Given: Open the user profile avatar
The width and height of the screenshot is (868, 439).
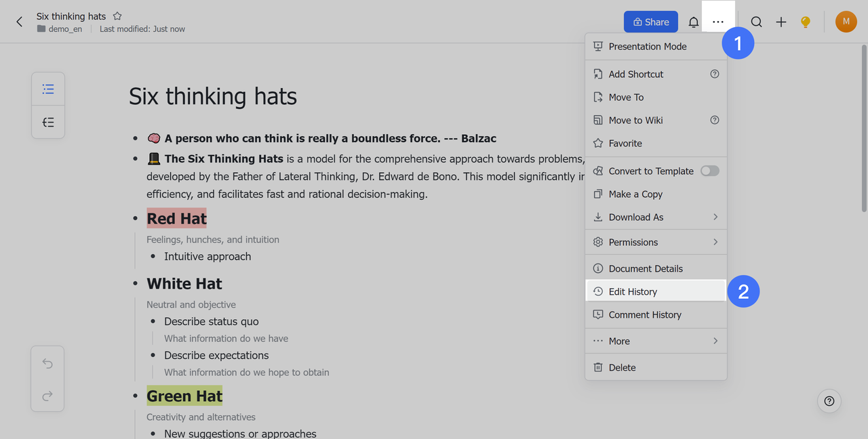Looking at the screenshot, I should click(846, 22).
